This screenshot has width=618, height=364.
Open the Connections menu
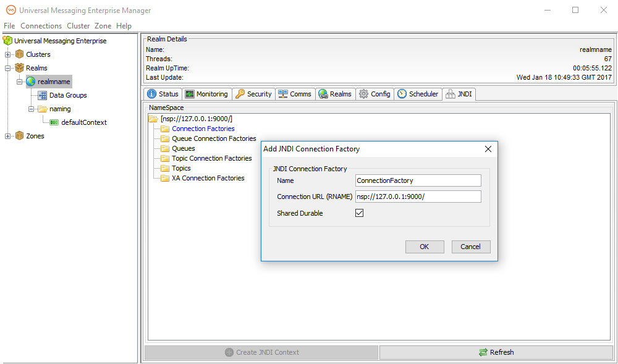[41, 25]
